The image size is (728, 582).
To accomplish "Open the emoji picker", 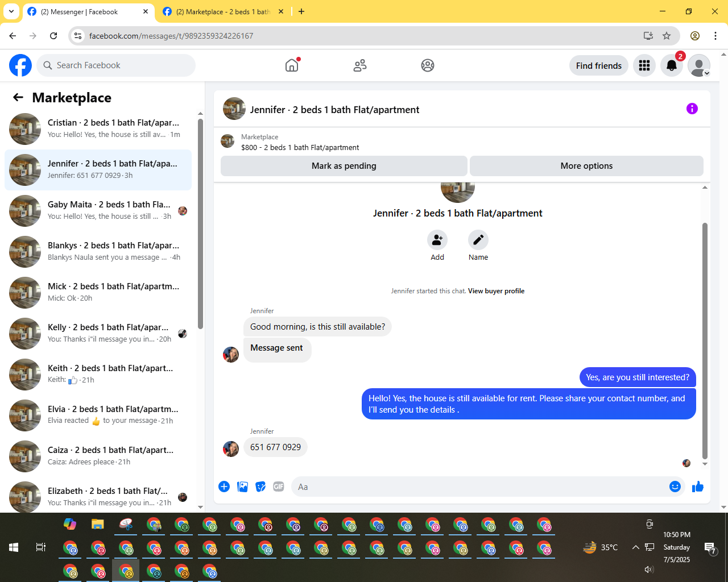I will (675, 487).
